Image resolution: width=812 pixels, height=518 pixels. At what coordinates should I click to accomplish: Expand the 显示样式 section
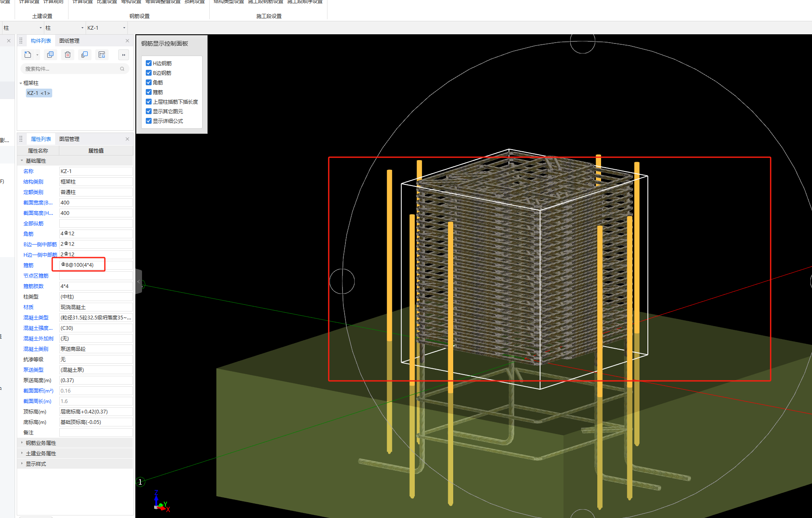pyautogui.click(x=22, y=463)
